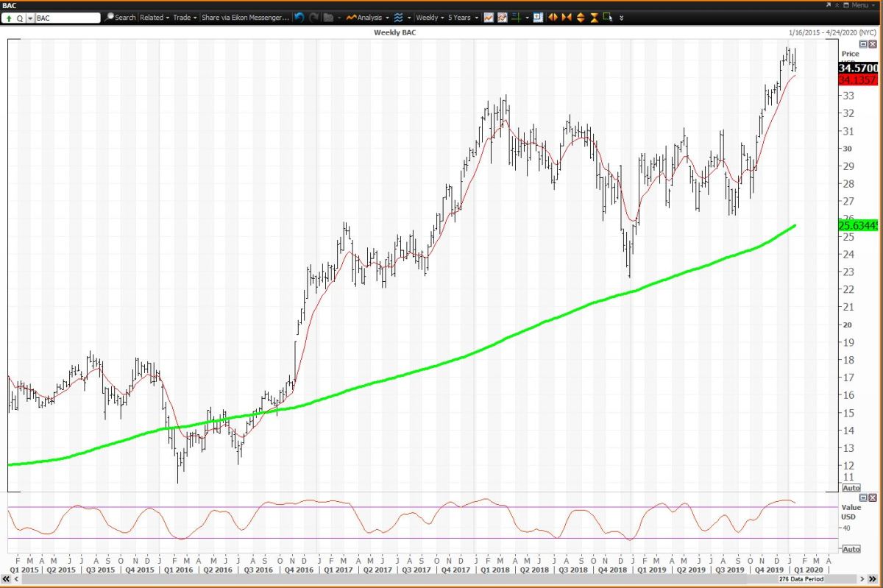883x588 pixels.
Task: Click the Auto button under the price axis
Action: (x=851, y=488)
